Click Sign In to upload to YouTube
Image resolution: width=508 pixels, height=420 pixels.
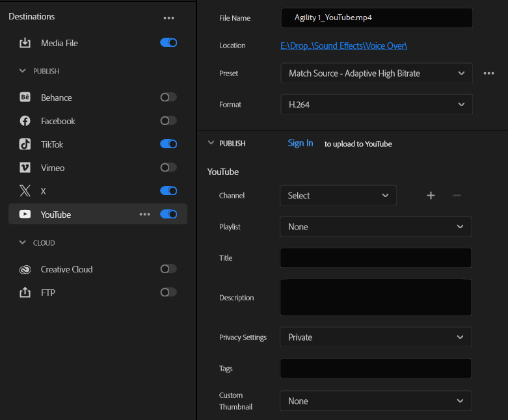[x=301, y=143]
